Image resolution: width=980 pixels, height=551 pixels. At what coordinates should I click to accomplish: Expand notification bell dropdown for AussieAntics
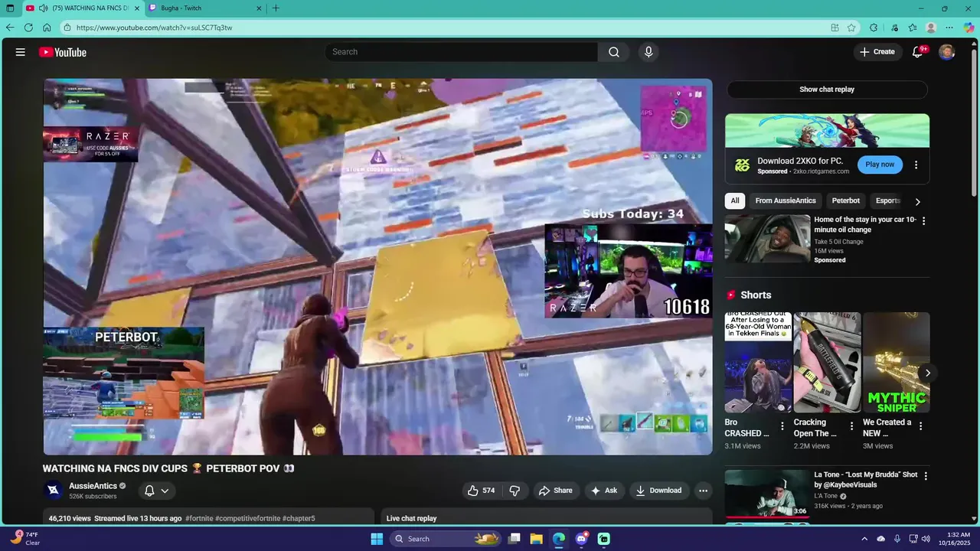point(165,491)
